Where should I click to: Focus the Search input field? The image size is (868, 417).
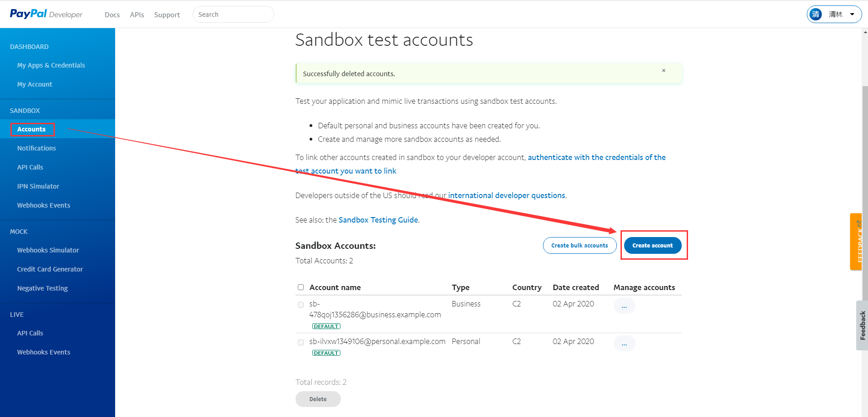point(233,14)
